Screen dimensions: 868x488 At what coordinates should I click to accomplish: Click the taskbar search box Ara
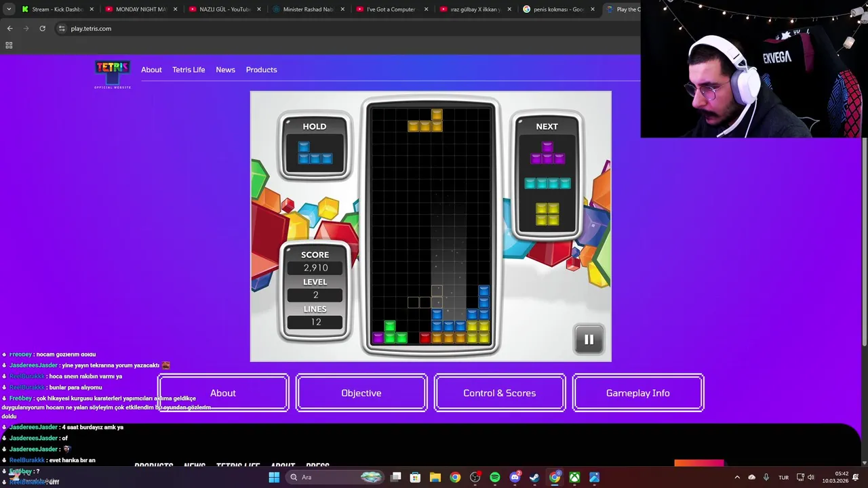point(335,477)
